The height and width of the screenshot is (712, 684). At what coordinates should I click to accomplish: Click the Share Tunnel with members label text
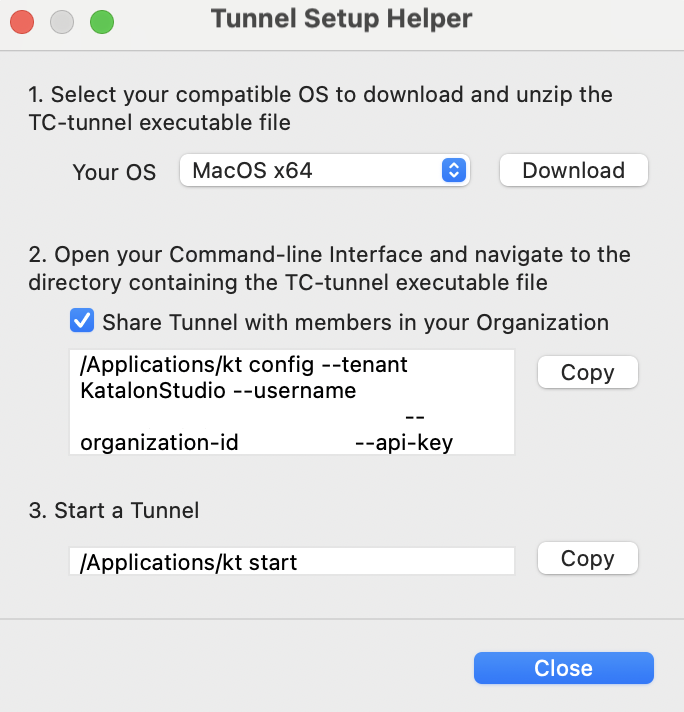point(355,323)
